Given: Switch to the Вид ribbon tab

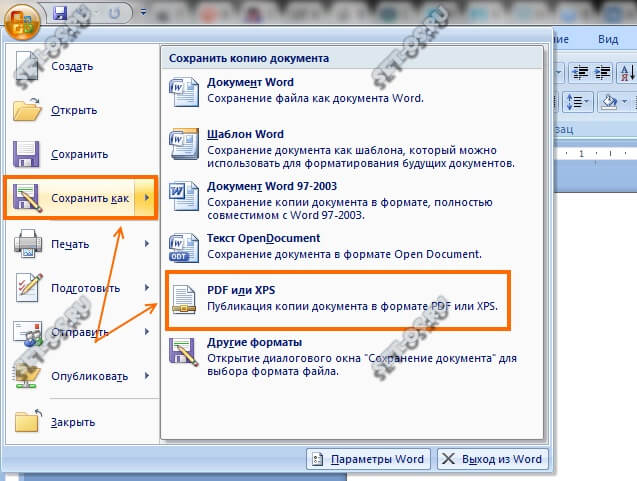Looking at the screenshot, I should (608, 39).
